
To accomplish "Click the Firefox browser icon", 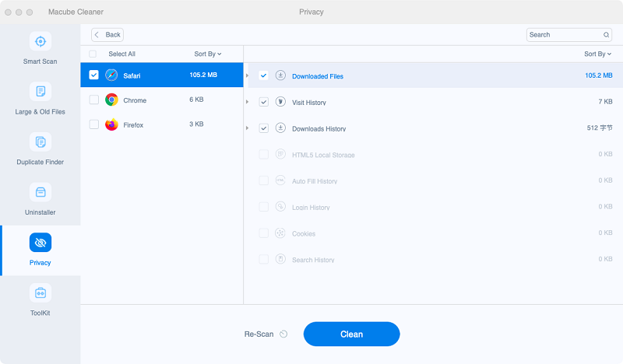I will 111,124.
